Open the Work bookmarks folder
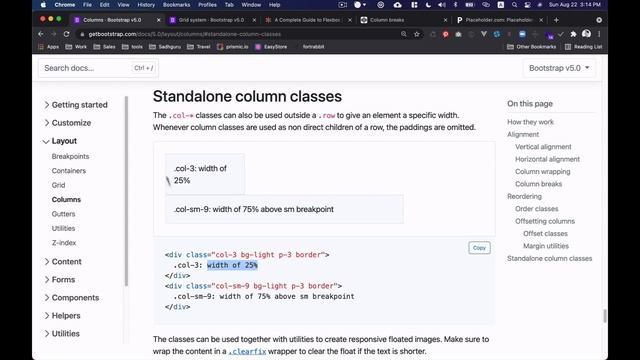The height and width of the screenshot is (360, 640). point(76,47)
